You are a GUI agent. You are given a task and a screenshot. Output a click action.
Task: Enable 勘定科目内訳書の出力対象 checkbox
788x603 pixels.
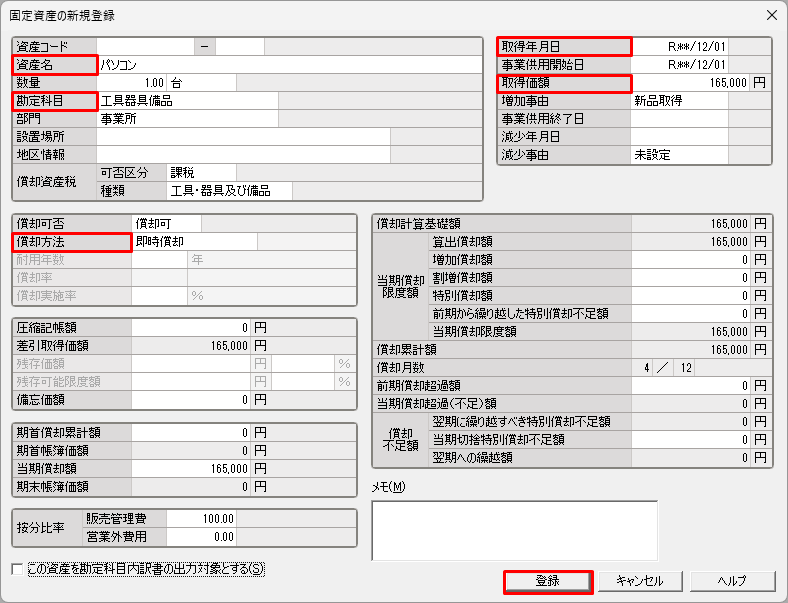tap(17, 569)
